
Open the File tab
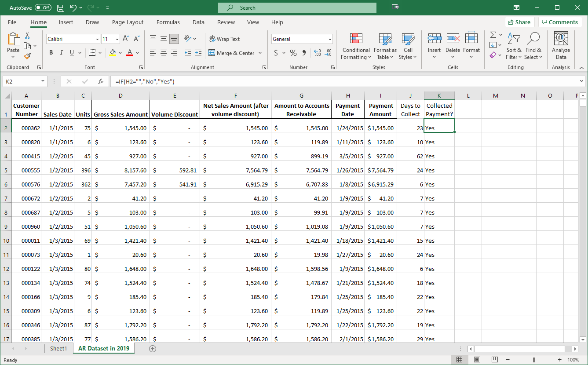pyautogui.click(x=12, y=22)
